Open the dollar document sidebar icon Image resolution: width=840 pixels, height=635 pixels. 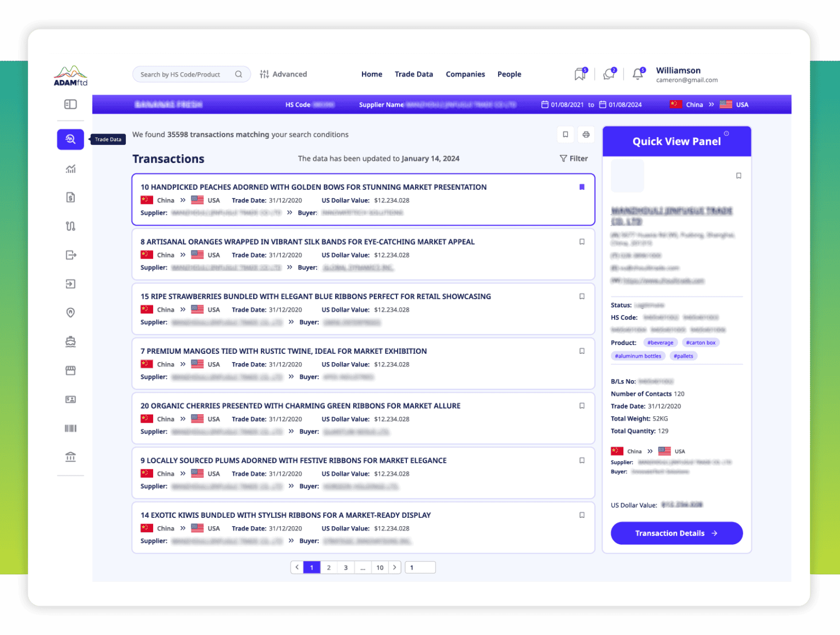(x=71, y=197)
